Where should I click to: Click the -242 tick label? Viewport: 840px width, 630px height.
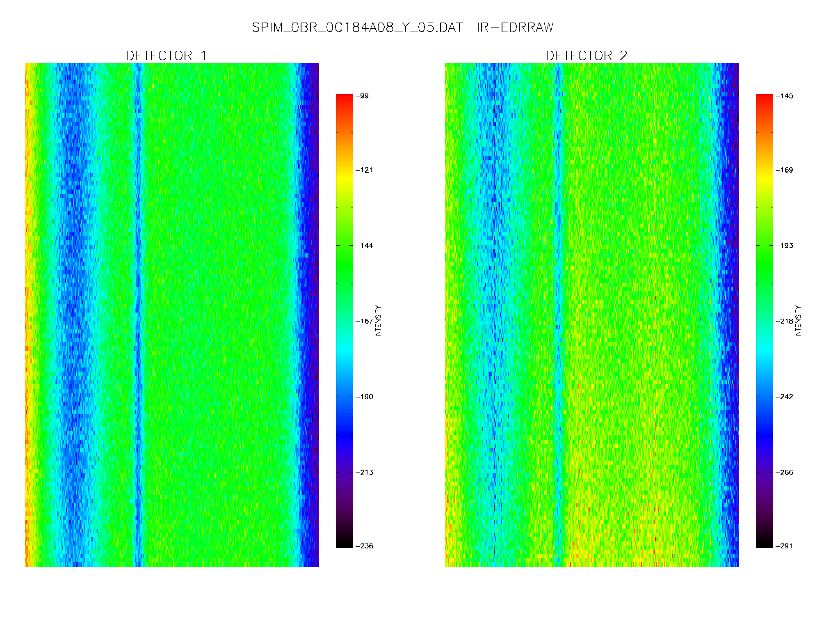coord(784,397)
